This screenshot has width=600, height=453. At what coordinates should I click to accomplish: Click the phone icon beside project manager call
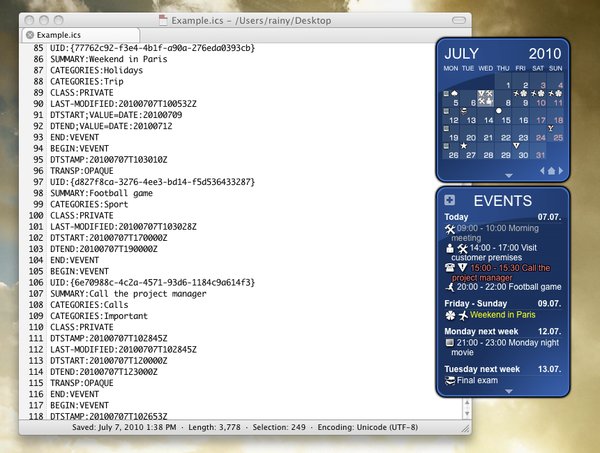(x=449, y=269)
